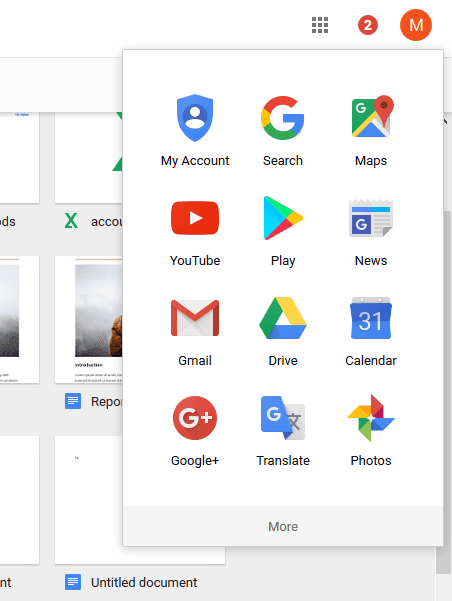Open the Google apps grid icon

coord(320,25)
